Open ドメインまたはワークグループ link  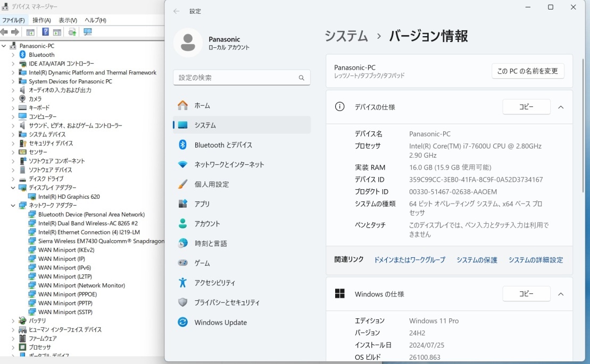[410, 259]
